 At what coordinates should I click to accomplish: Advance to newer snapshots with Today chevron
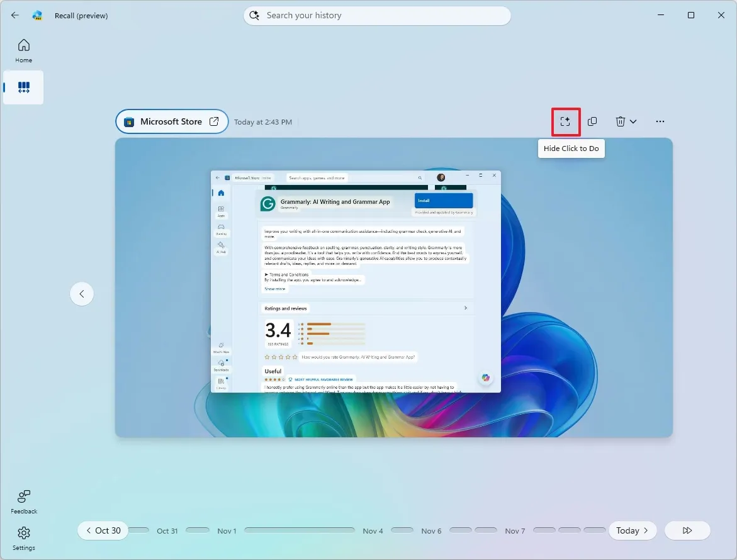coord(645,530)
